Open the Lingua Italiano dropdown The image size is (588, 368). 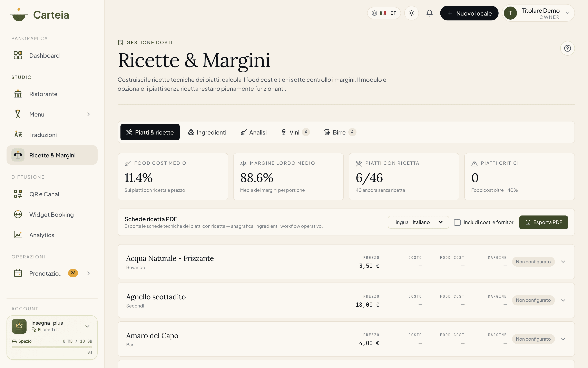tap(418, 222)
